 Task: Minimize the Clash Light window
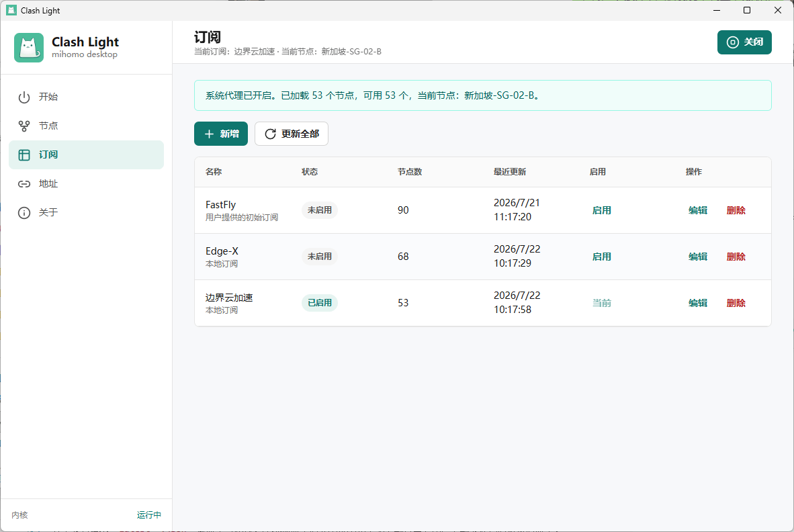click(x=717, y=10)
